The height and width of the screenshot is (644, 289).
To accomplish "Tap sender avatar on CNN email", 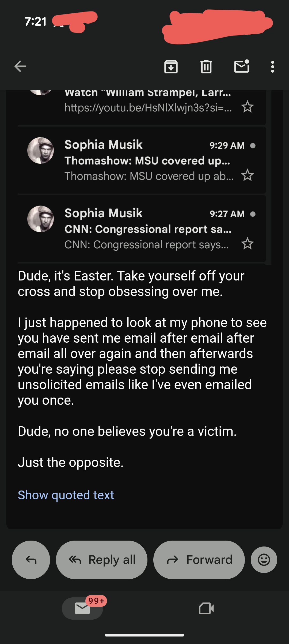I will tap(41, 219).
